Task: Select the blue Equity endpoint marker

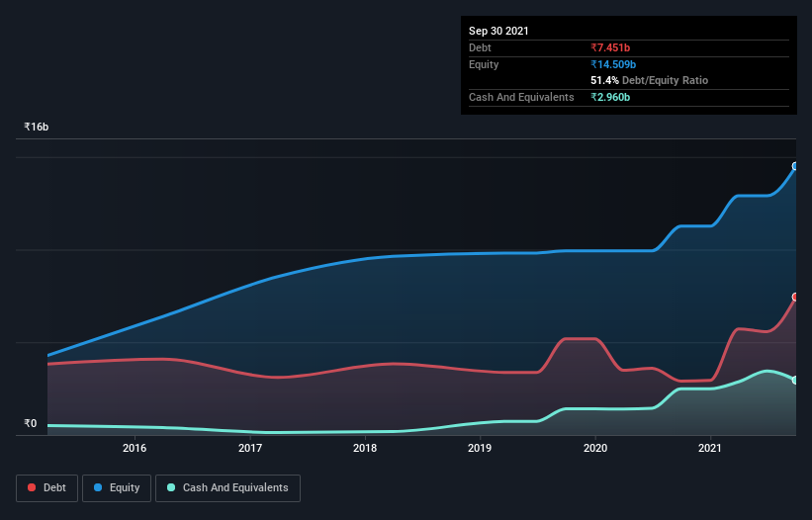Action: click(795, 166)
